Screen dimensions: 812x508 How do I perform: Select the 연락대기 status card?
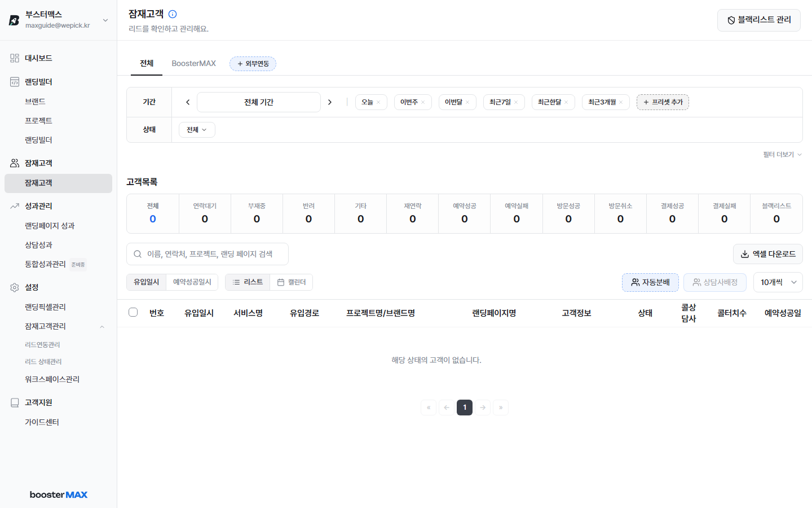(x=205, y=214)
